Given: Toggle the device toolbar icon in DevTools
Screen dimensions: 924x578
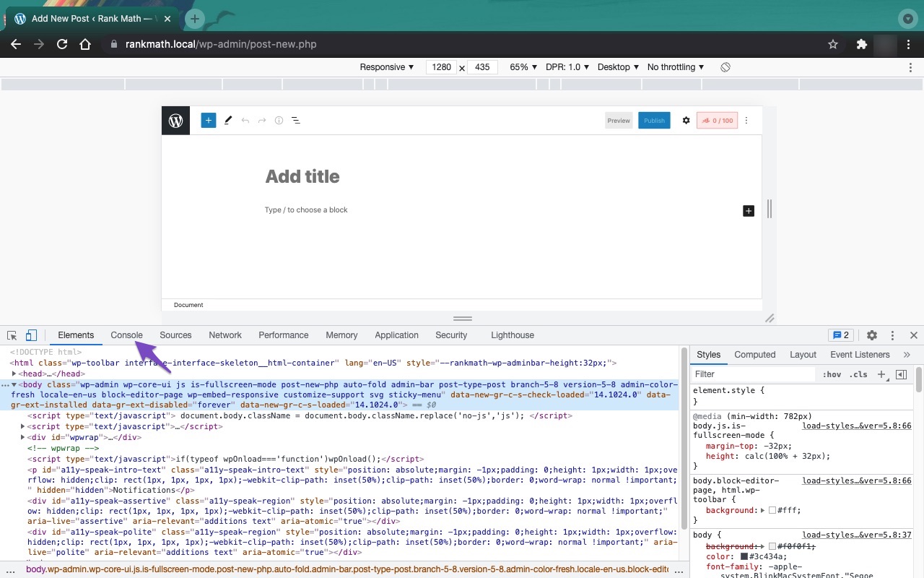Looking at the screenshot, I should click(x=31, y=335).
